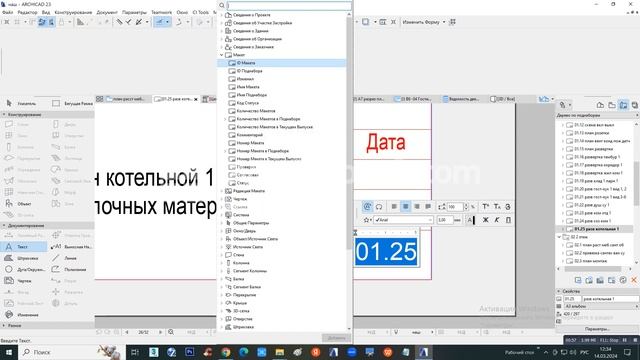Collapse the Конструирование toolbox section
Screen dimensions: 640x360
(4, 115)
